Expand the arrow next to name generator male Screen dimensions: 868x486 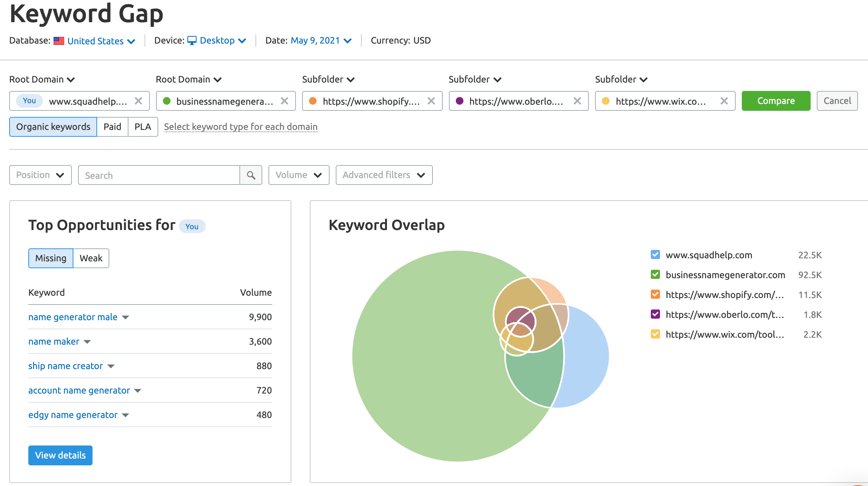(x=125, y=318)
